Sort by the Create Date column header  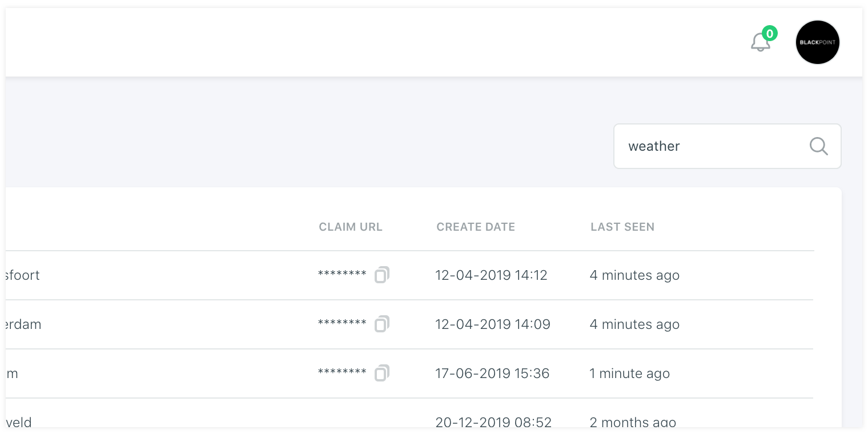click(476, 227)
